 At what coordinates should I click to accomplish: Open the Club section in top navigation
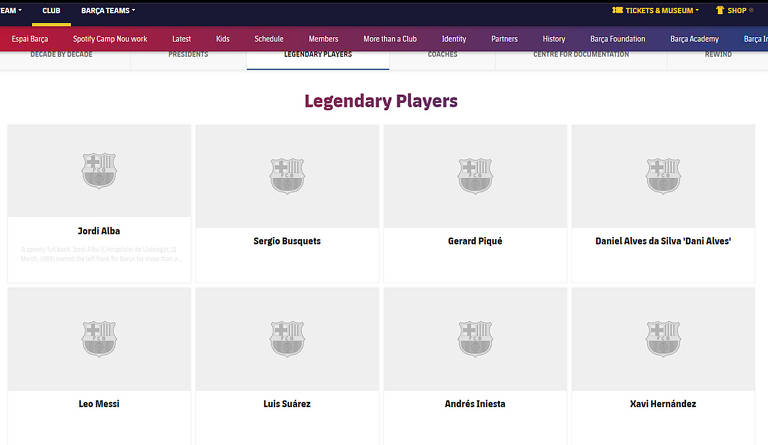(51, 10)
